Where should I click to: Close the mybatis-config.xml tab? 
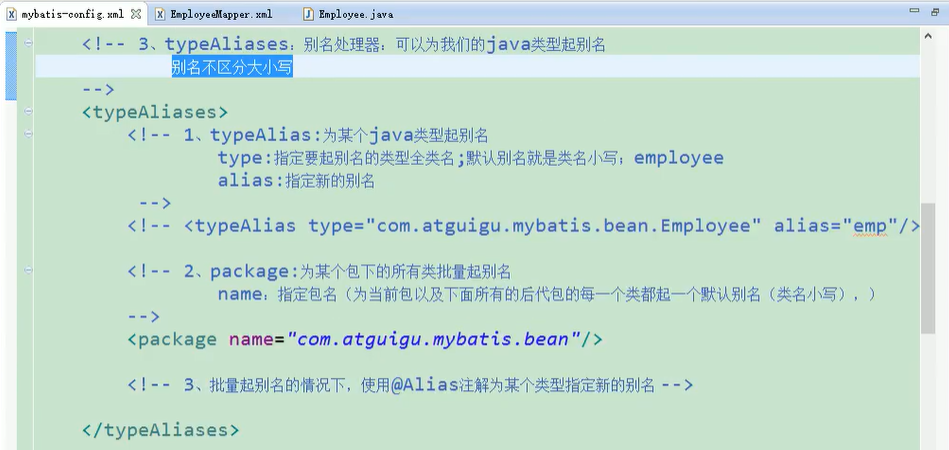[136, 13]
